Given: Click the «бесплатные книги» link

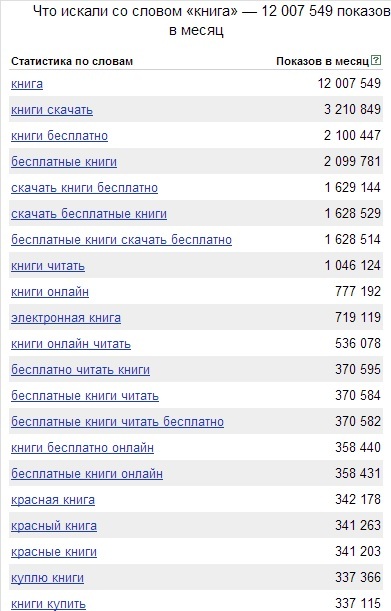Looking at the screenshot, I should coord(64,162).
